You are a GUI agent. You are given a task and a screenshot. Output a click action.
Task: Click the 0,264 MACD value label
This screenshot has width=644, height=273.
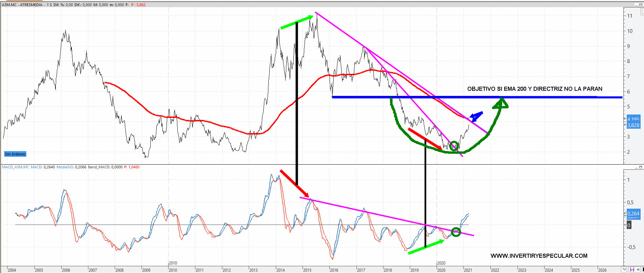633,214
